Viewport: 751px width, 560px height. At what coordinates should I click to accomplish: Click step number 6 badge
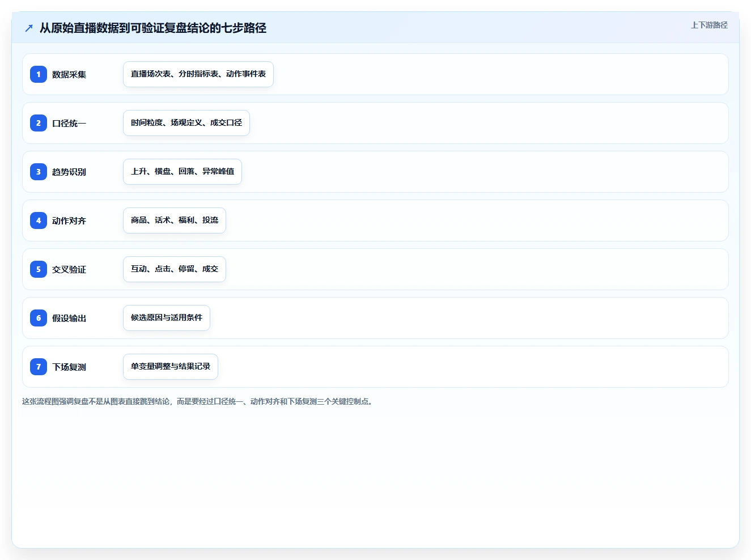point(39,318)
